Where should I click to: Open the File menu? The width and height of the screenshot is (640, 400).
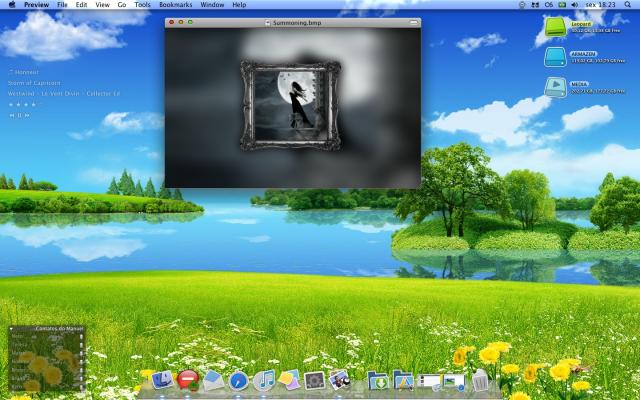click(62, 5)
